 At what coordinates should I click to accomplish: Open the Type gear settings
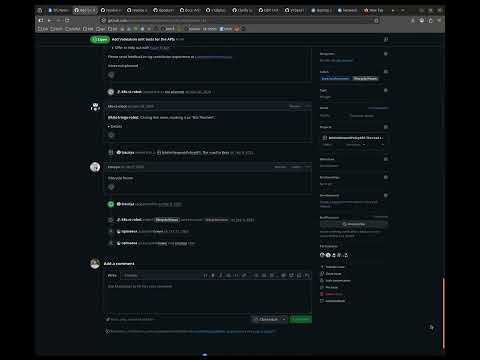point(386,90)
